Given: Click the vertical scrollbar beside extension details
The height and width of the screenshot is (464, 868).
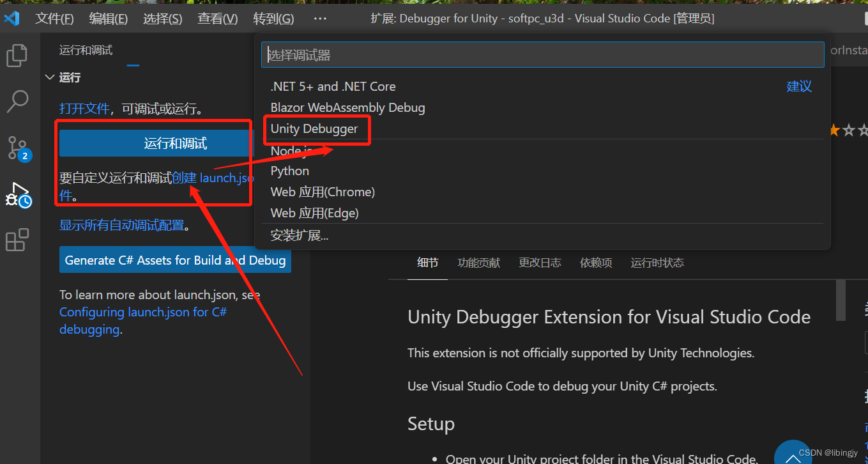Looking at the screenshot, I should (x=840, y=300).
